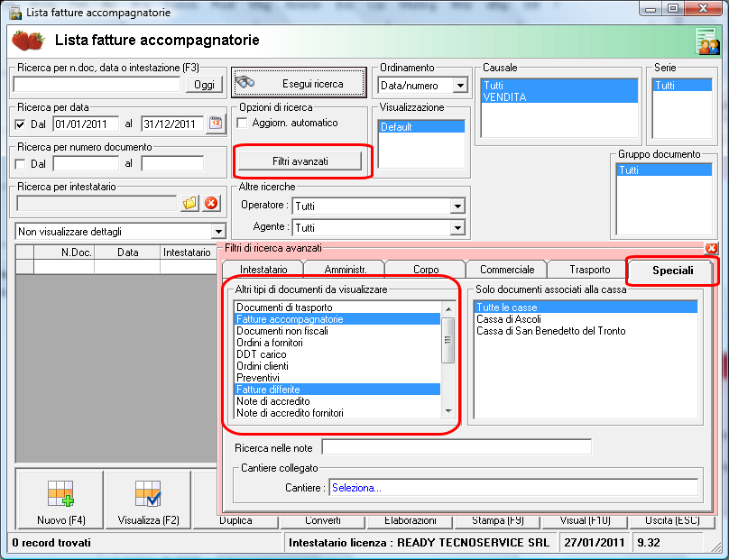Select Tutti in Serie list
This screenshot has width=729, height=560.
click(682, 85)
